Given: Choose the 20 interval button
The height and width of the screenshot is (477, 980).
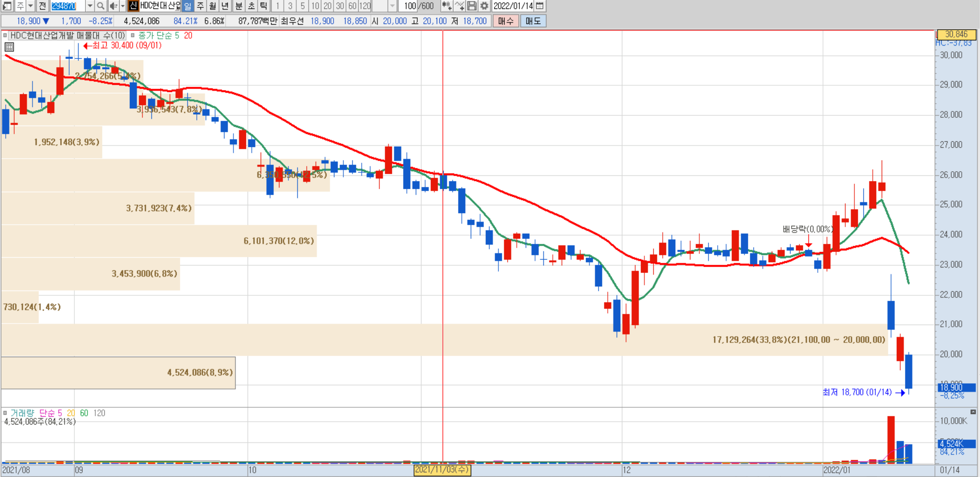Looking at the screenshot, I should [x=328, y=6].
